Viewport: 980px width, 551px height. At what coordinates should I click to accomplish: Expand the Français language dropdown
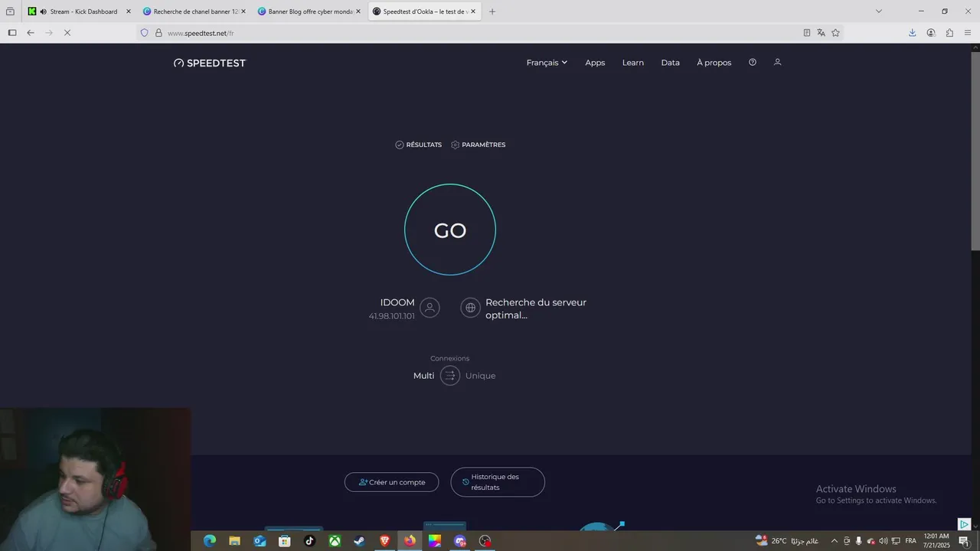[547, 63]
